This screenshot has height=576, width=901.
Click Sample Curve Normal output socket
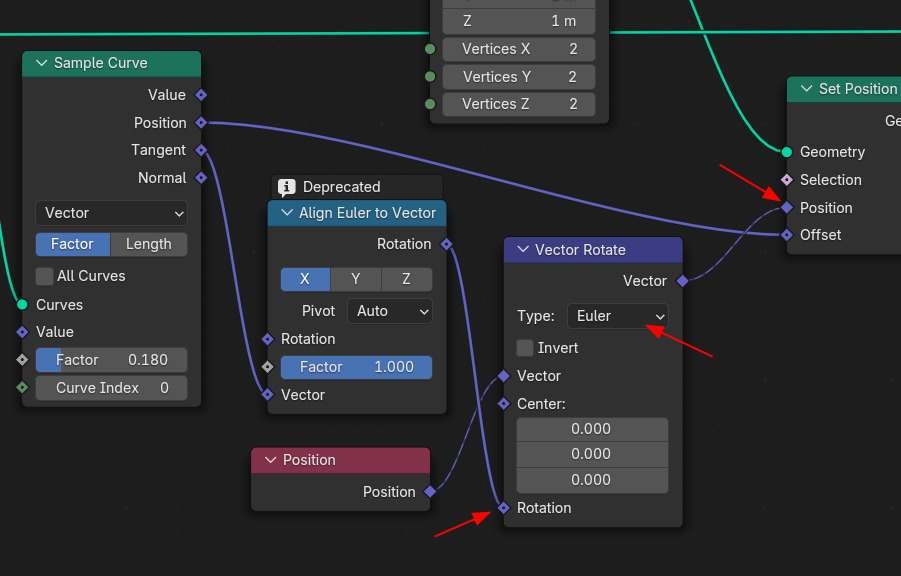click(201, 178)
